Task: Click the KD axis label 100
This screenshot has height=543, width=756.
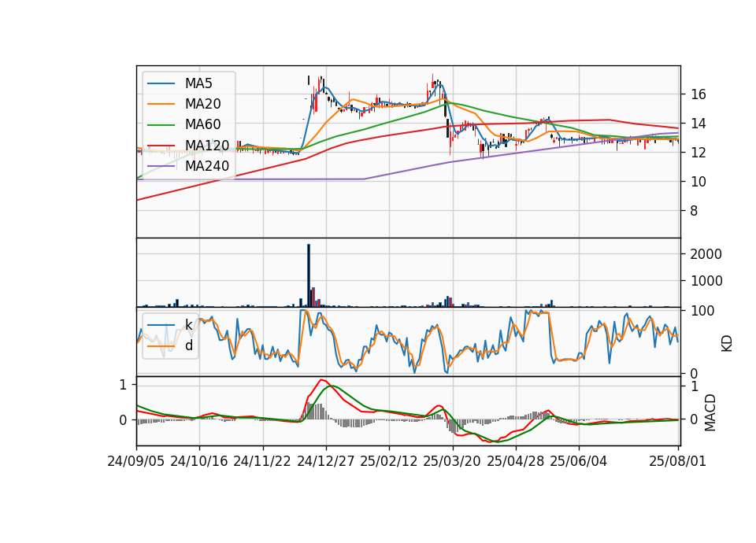Action: (x=702, y=311)
